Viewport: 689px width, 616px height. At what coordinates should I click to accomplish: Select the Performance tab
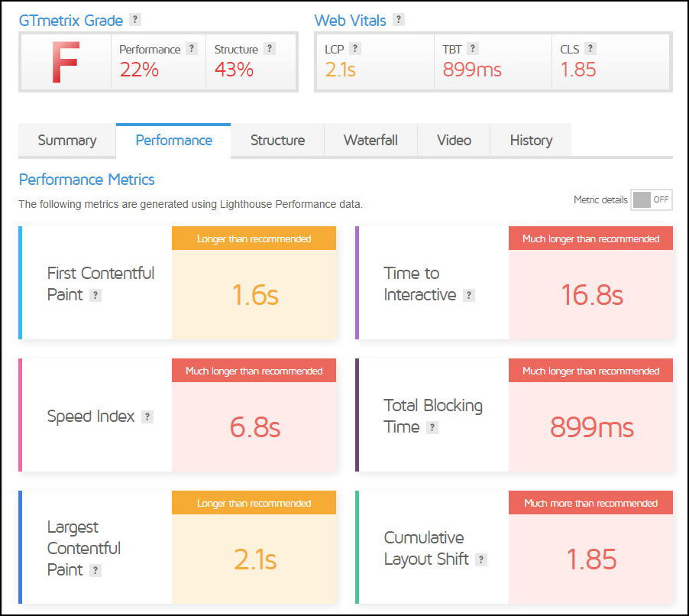[173, 141]
